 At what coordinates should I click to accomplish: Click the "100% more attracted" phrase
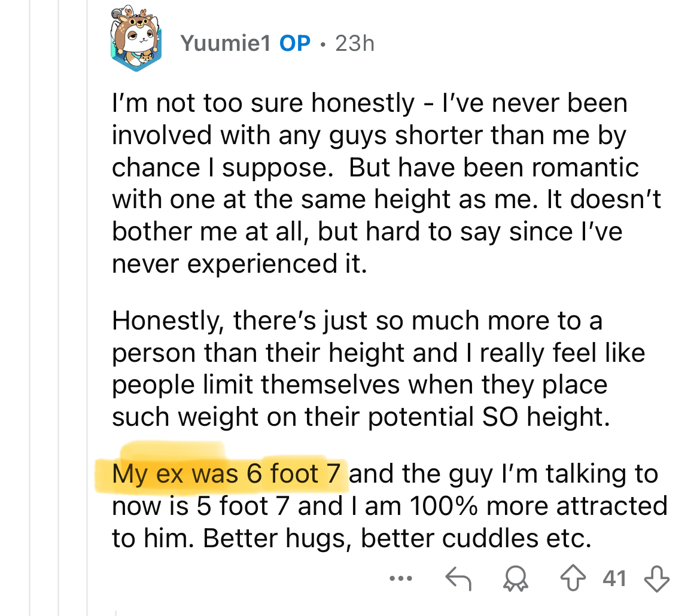[x=538, y=507]
